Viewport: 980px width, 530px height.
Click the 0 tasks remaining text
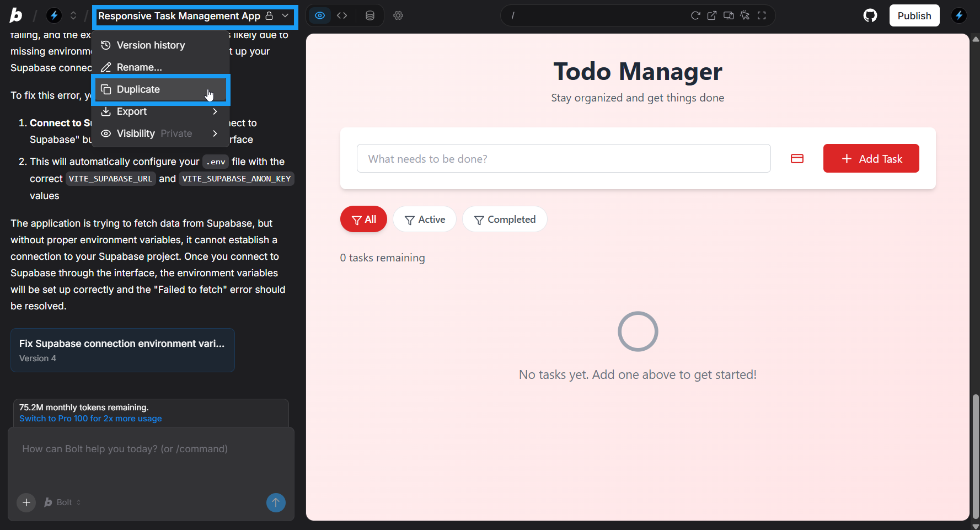tap(382, 258)
